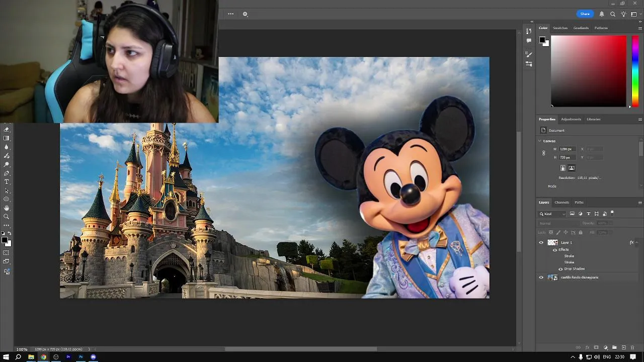
Task: Select the Zoom tool in toolbar
Action: (x=7, y=217)
